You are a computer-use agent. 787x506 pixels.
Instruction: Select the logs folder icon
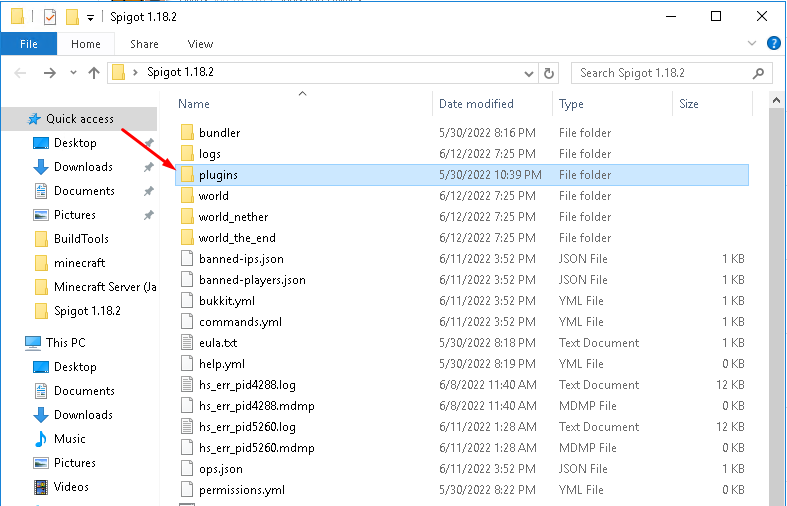187,154
